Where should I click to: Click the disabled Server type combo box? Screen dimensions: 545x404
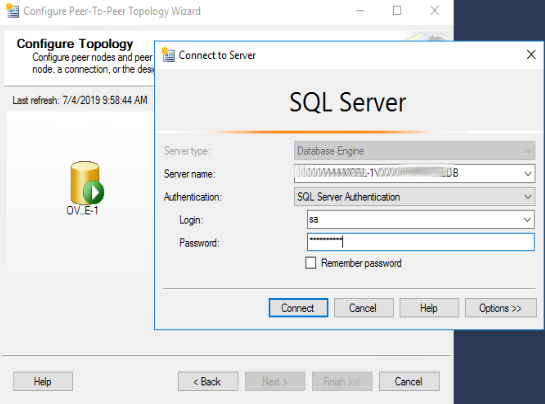coord(414,151)
